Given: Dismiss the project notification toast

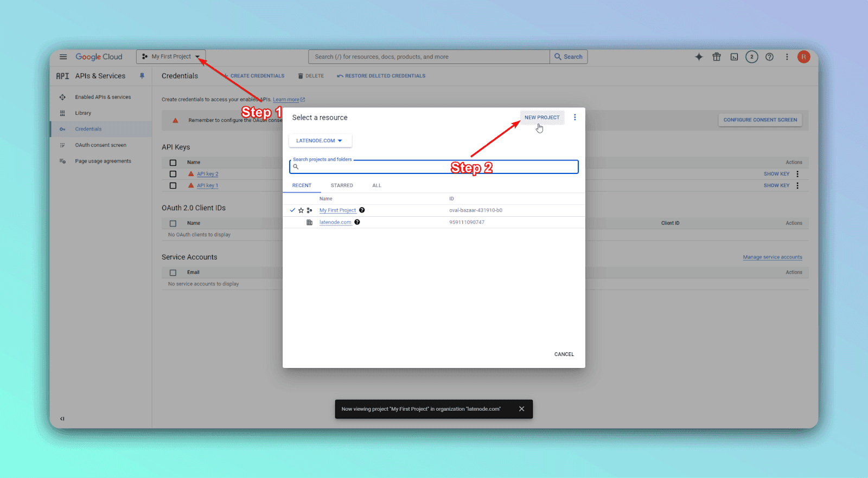Looking at the screenshot, I should pos(521,409).
